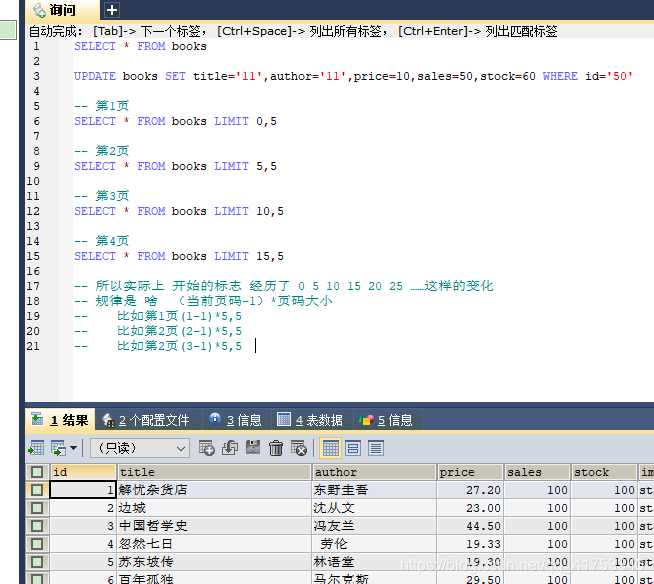Click the price cell 19.33
654x584 pixels.
[470, 544]
